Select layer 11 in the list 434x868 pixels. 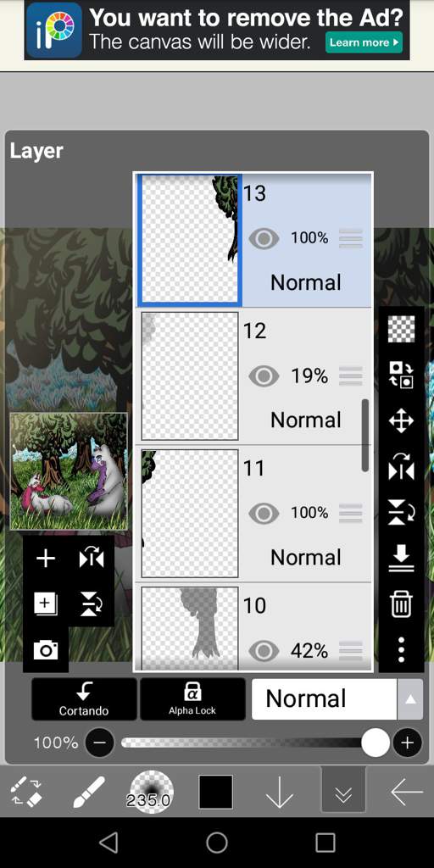[254, 514]
